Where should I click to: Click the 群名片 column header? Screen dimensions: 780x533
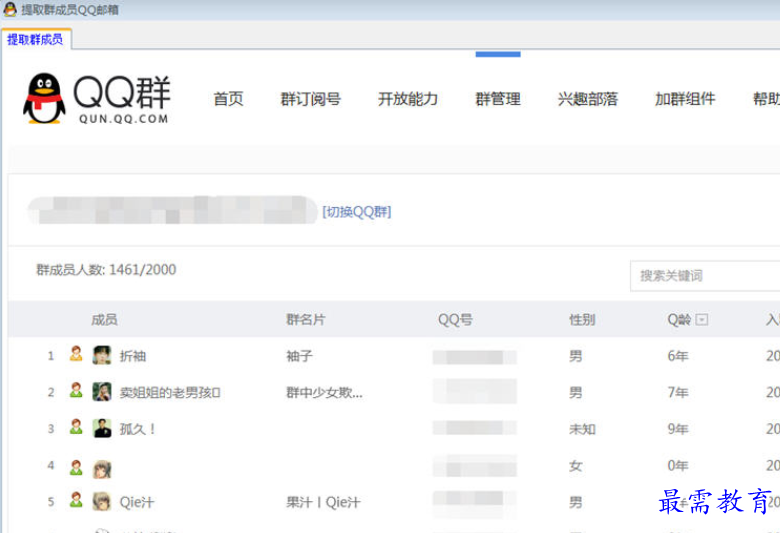(x=305, y=320)
